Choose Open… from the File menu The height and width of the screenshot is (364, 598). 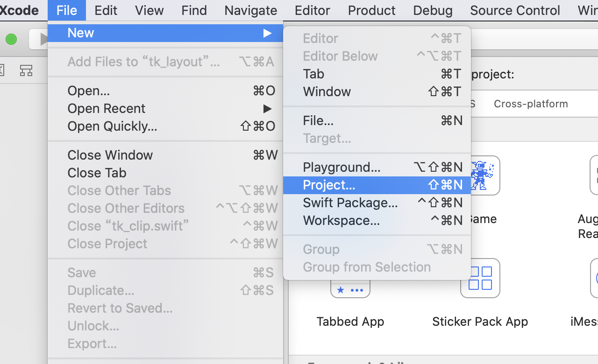165,91
